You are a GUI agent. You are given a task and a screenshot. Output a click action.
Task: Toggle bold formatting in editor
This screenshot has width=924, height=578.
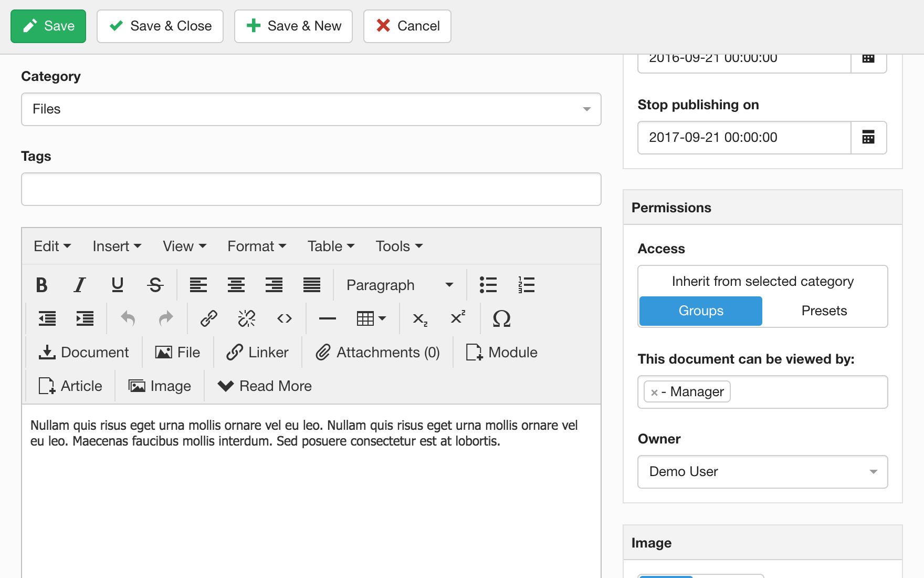pos(41,285)
